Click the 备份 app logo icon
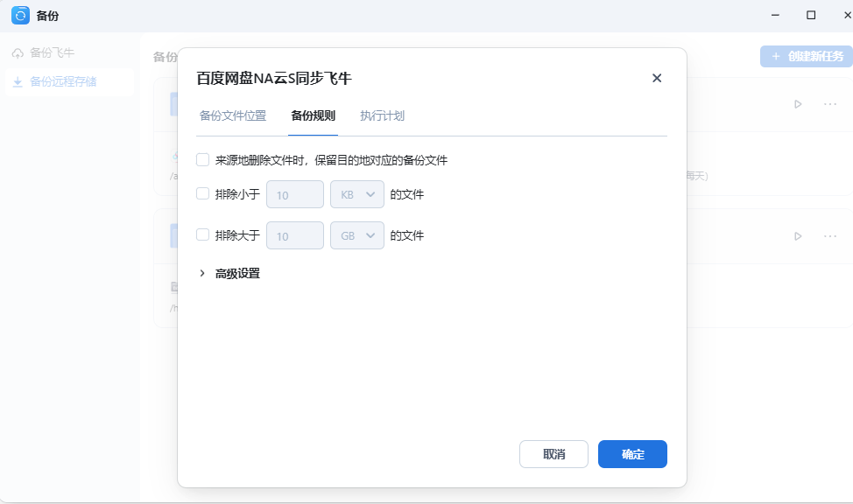Image resolution: width=853 pixels, height=504 pixels. coord(21,15)
